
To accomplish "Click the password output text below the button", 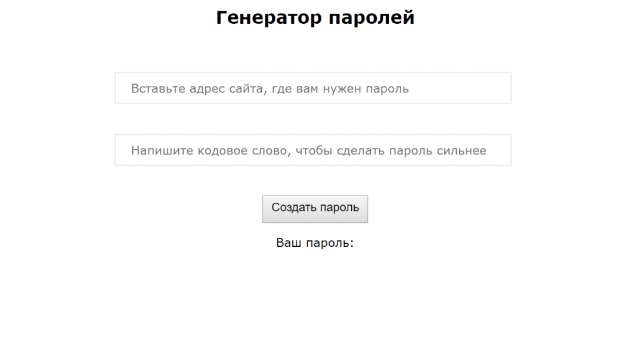I will [315, 243].
